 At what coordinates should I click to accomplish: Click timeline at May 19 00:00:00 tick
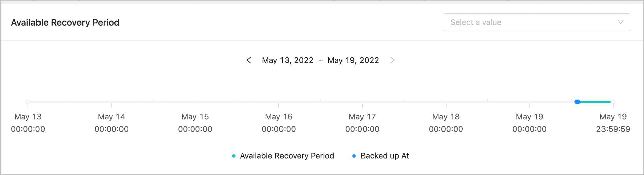click(530, 102)
